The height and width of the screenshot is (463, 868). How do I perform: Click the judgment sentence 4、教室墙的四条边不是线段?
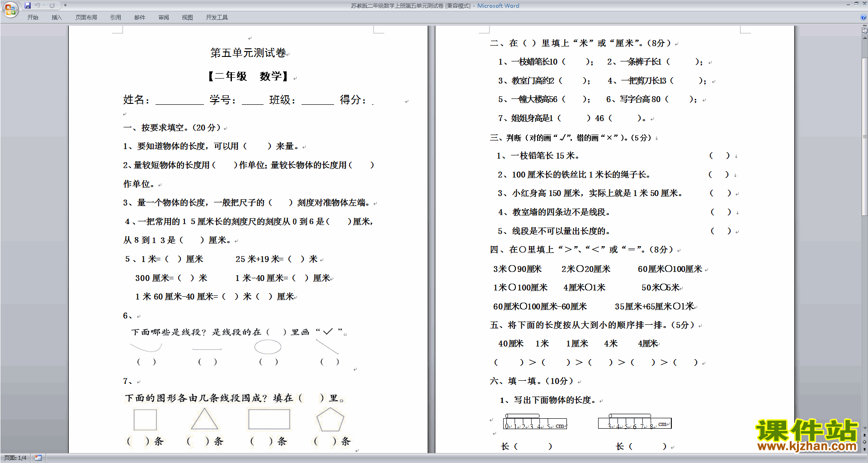pos(554,212)
